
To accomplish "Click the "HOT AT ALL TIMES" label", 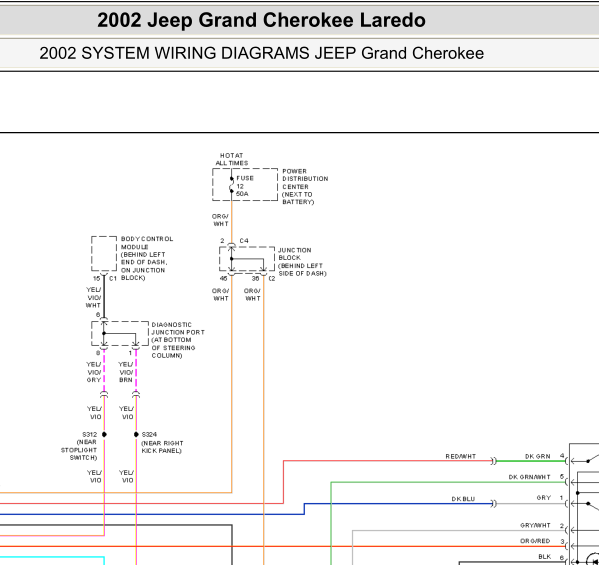I will click(232, 159).
